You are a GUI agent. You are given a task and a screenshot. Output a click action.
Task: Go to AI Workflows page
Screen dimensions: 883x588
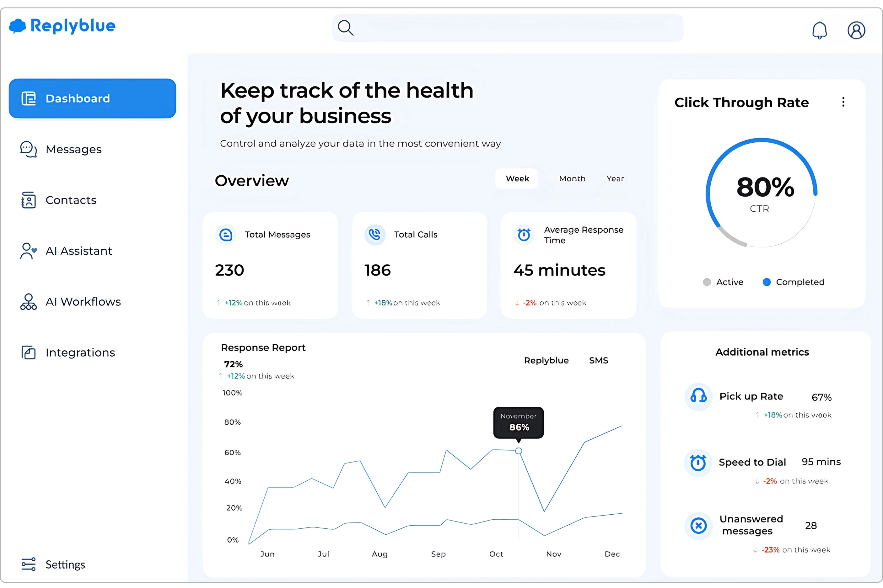pyautogui.click(x=83, y=301)
